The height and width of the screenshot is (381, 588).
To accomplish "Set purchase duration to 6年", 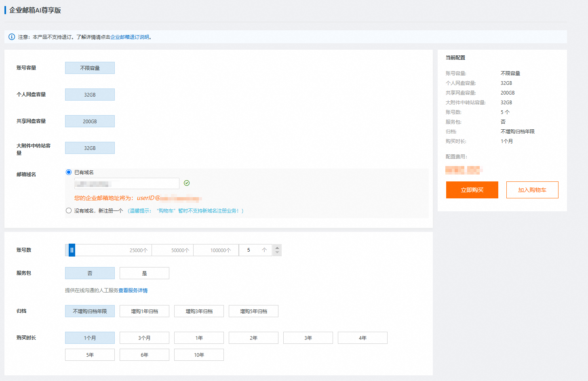I will tap(144, 355).
